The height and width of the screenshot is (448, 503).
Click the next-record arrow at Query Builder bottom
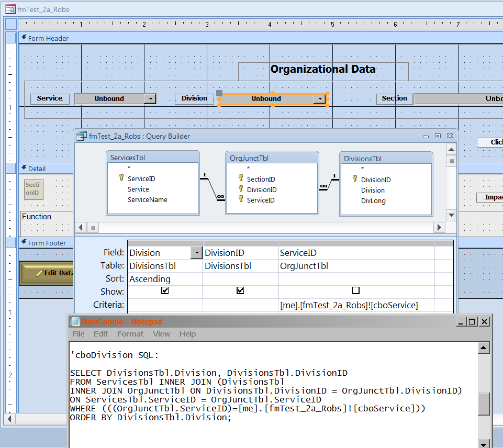[x=439, y=227]
